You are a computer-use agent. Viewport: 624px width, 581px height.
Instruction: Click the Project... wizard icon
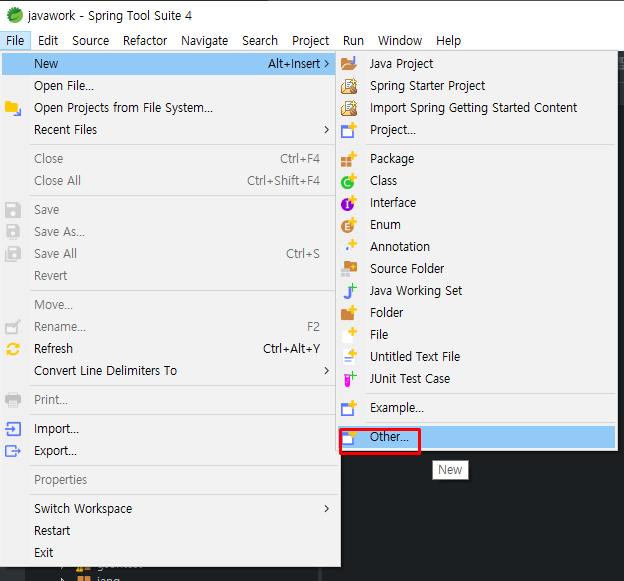(349, 130)
